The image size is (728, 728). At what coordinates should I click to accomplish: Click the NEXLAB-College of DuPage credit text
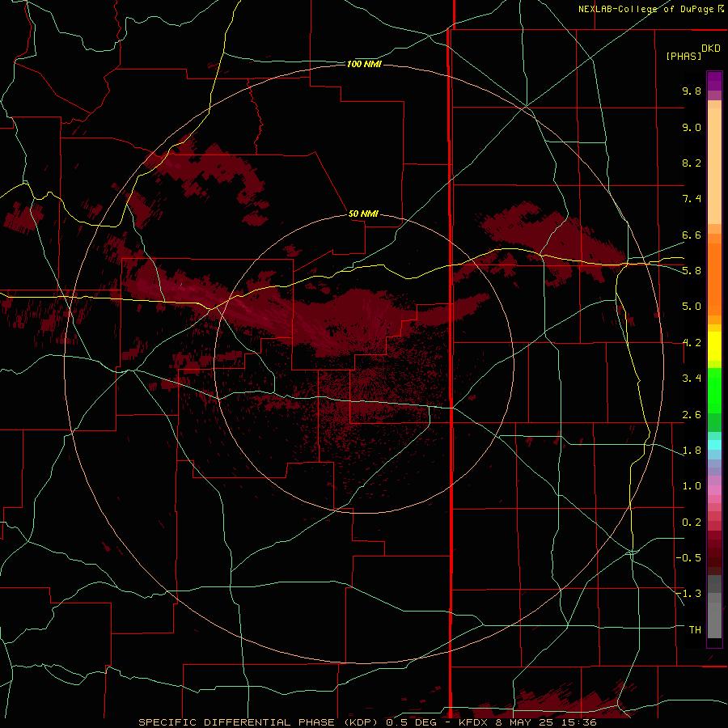(x=646, y=9)
